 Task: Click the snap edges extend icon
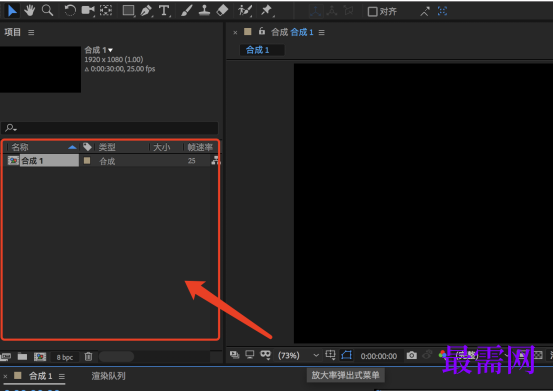pos(425,12)
